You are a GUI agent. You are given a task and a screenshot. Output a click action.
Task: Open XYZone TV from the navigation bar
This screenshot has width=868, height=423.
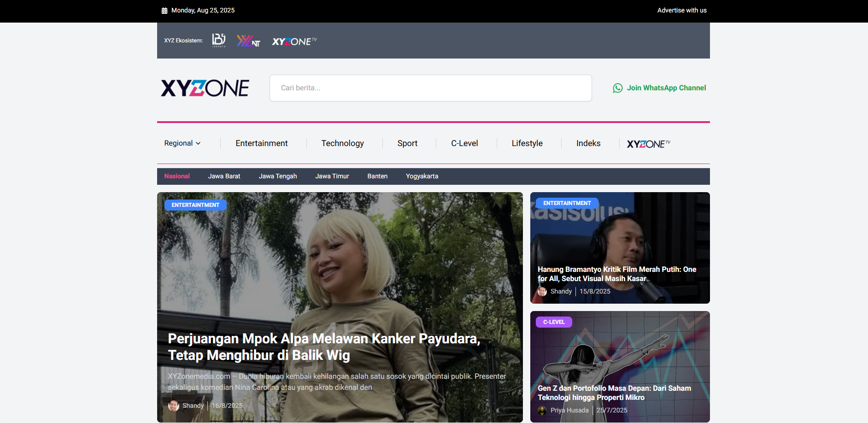tap(648, 143)
